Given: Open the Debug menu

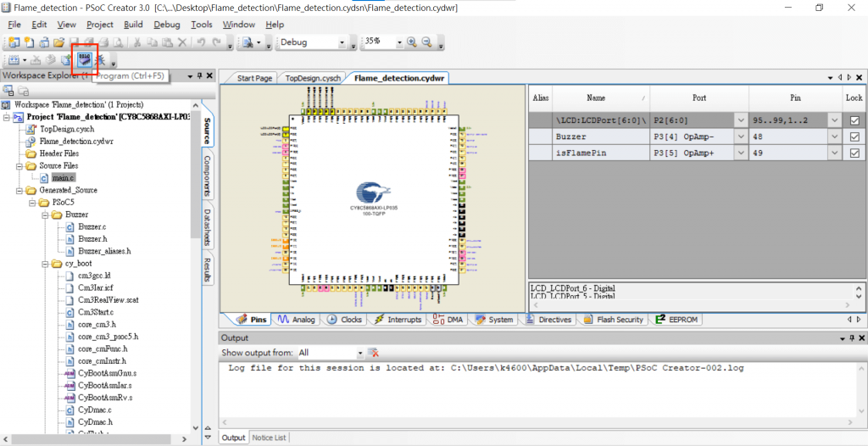Looking at the screenshot, I should 167,25.
